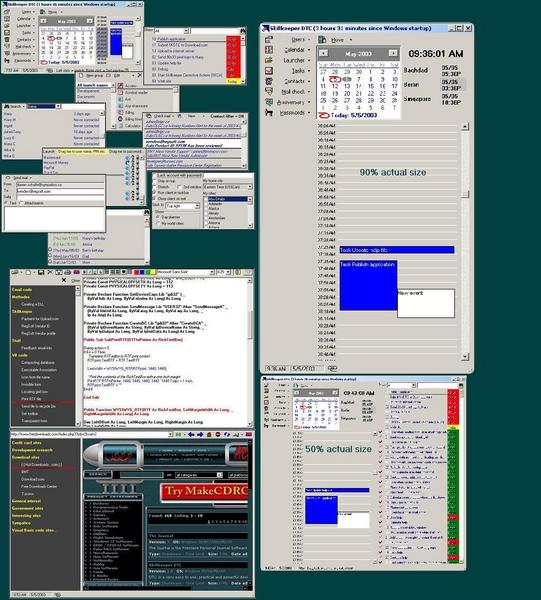Viewport: 541px width, 600px height.
Task: Open My home city dropdown
Action: point(250,187)
